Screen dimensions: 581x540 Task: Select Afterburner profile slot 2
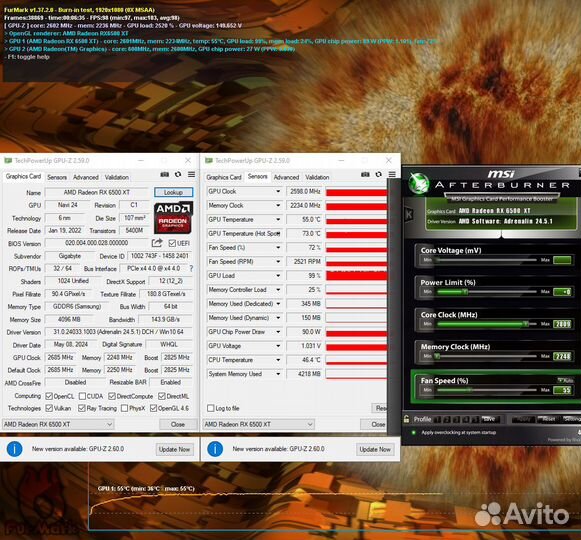click(x=447, y=419)
